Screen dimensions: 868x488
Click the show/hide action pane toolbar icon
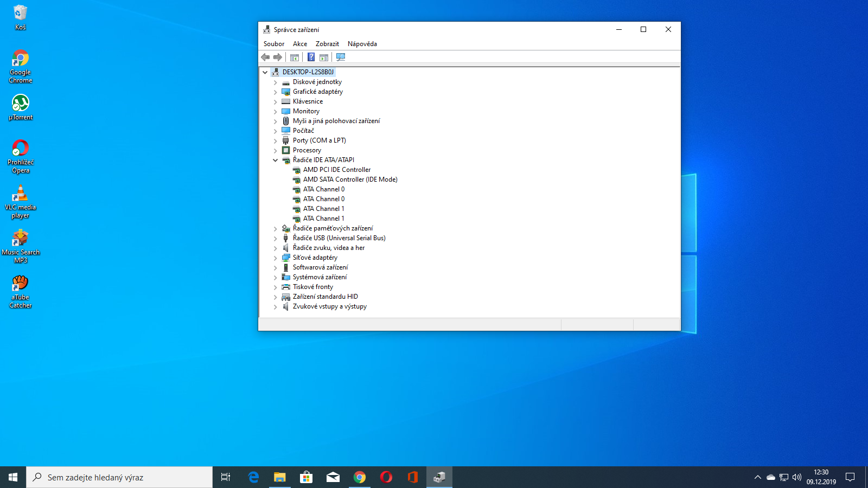coord(324,57)
